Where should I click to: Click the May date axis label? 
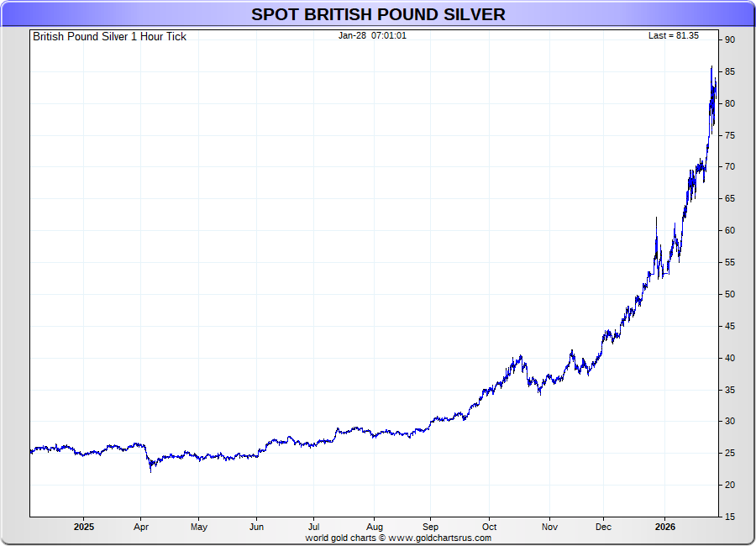click(x=198, y=528)
